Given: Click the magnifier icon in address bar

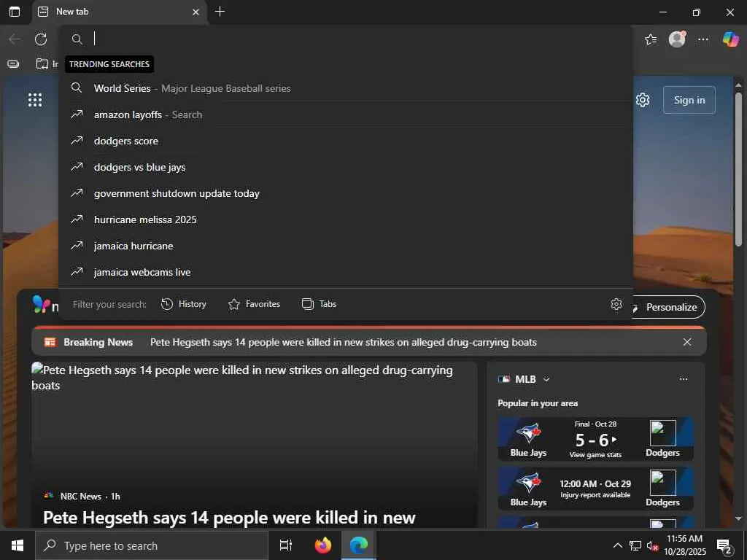Looking at the screenshot, I should pos(77,39).
